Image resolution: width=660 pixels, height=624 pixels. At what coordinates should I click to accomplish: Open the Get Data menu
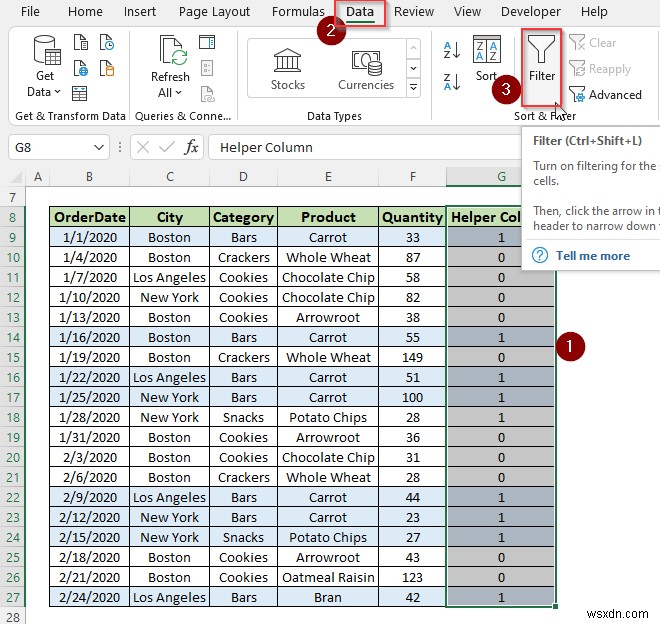click(46, 67)
